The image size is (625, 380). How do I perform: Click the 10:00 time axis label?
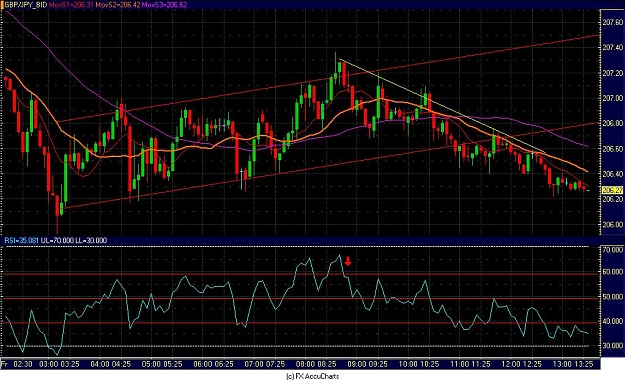(409, 364)
